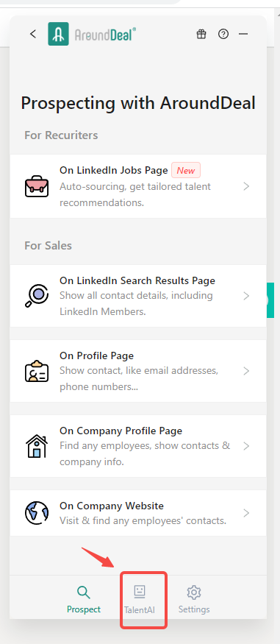Open the On LinkedIn Jobs Page title
Viewport: 280px width, 644px height.
114,170
